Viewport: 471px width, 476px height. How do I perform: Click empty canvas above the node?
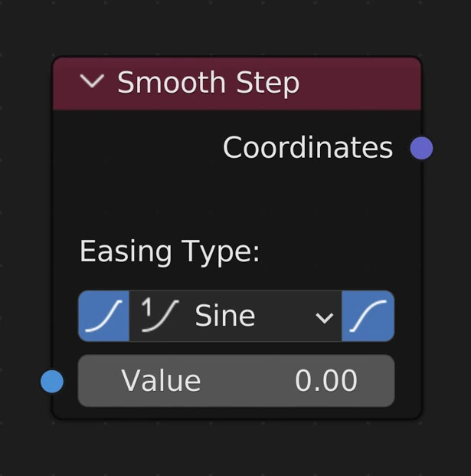[x=230, y=27]
